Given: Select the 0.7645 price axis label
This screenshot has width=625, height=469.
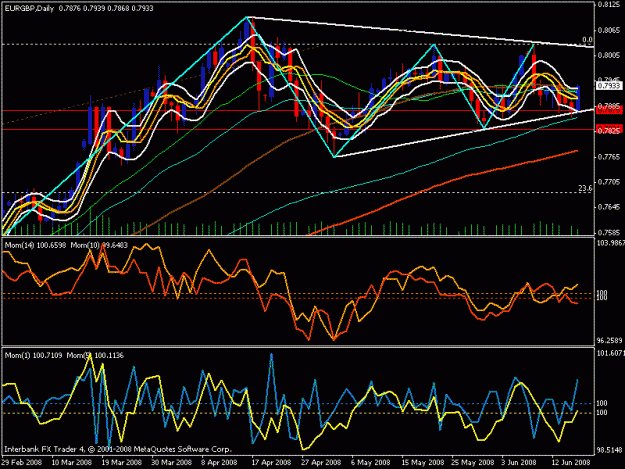Looking at the screenshot, I should click(609, 207).
